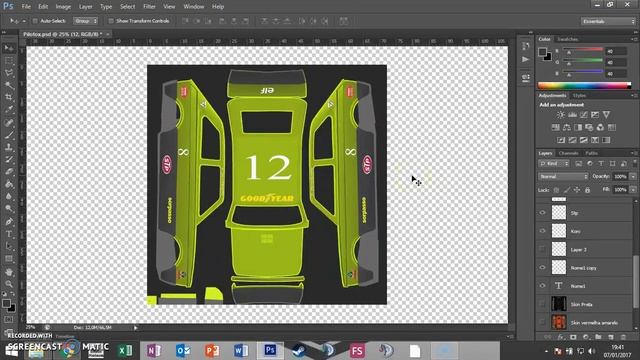This screenshot has width=640, height=360.
Task: Create a new layer
Action: tap(611, 337)
